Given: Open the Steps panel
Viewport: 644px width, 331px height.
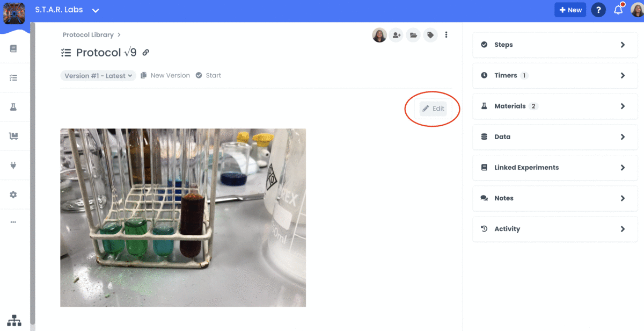Looking at the screenshot, I should coord(555,45).
